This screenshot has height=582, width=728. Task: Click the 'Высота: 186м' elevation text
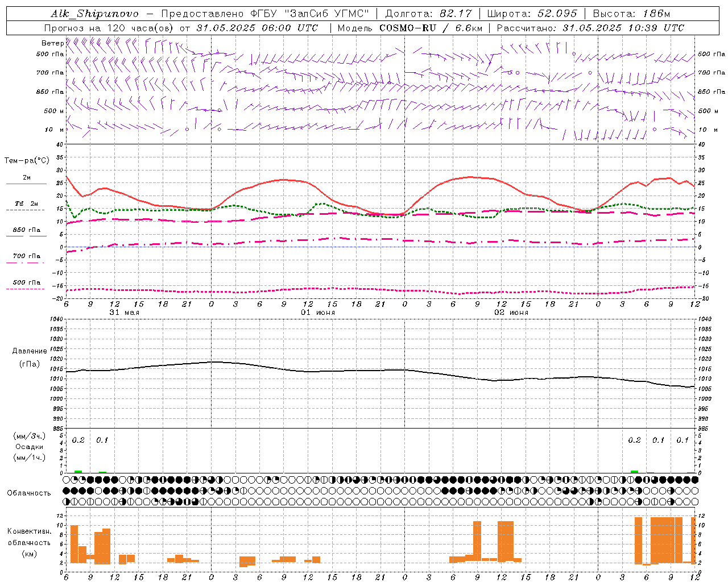pos(631,14)
